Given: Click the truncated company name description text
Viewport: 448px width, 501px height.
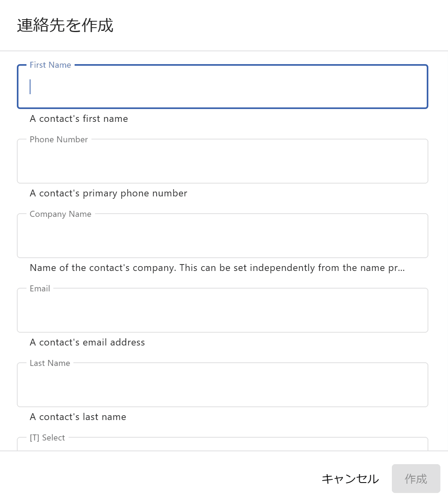Looking at the screenshot, I should point(217,268).
